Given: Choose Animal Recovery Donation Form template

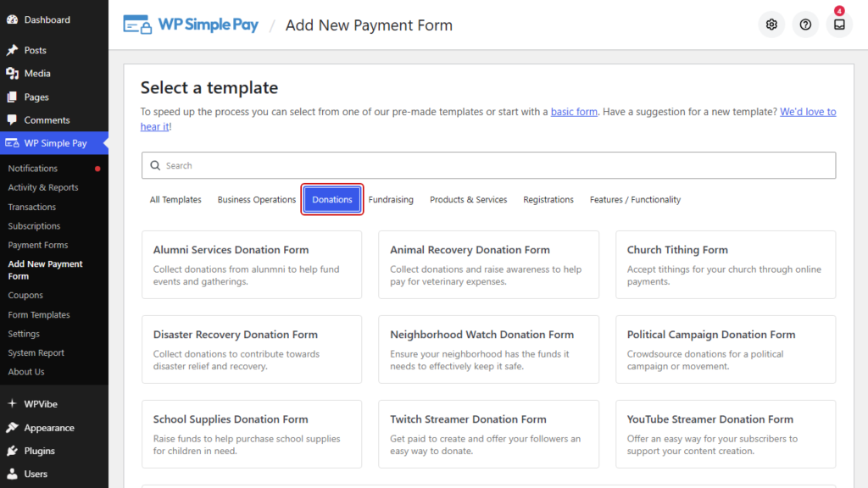Looking at the screenshot, I should click(x=489, y=265).
